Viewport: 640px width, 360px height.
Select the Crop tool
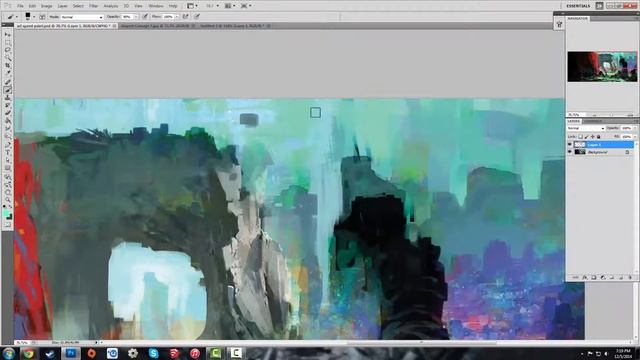(8, 66)
